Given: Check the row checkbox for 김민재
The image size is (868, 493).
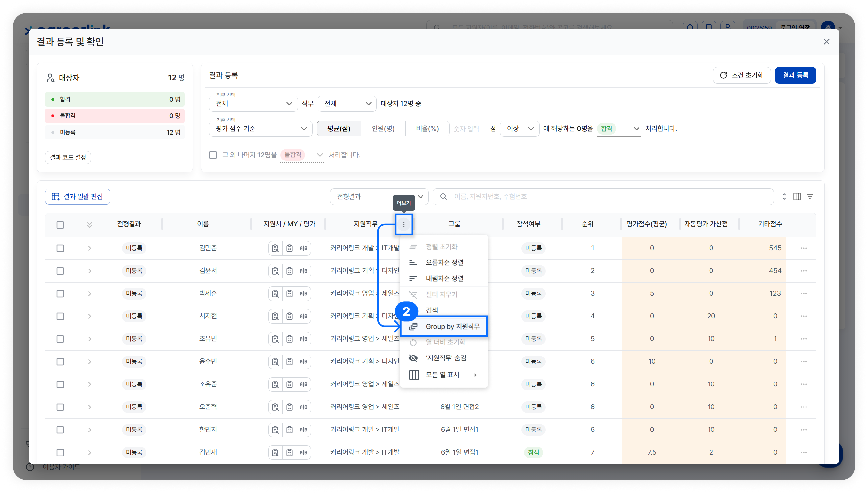Looking at the screenshot, I should click(60, 452).
